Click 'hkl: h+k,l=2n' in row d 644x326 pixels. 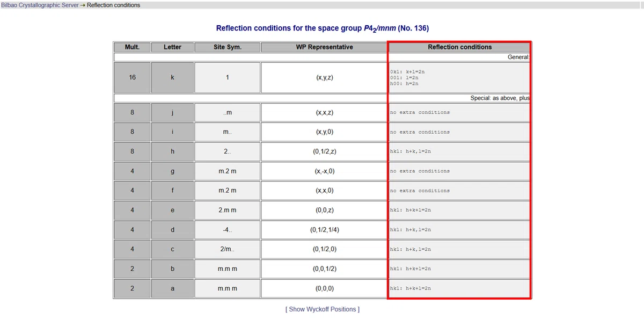pos(411,230)
